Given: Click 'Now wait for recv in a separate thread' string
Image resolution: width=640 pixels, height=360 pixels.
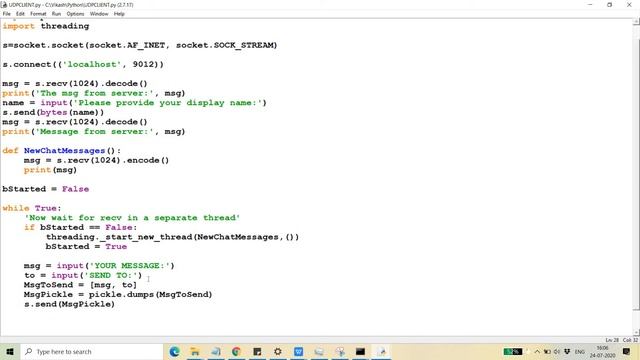Looking at the screenshot, I should click(132, 218).
